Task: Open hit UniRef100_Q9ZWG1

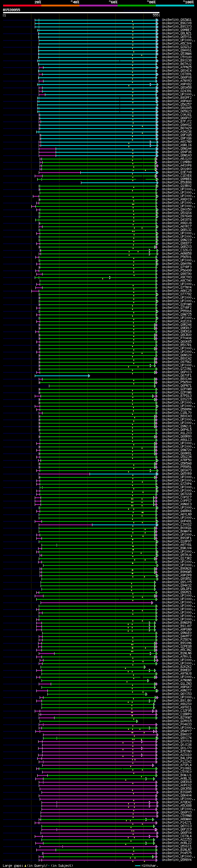Action: (x=177, y=20)
